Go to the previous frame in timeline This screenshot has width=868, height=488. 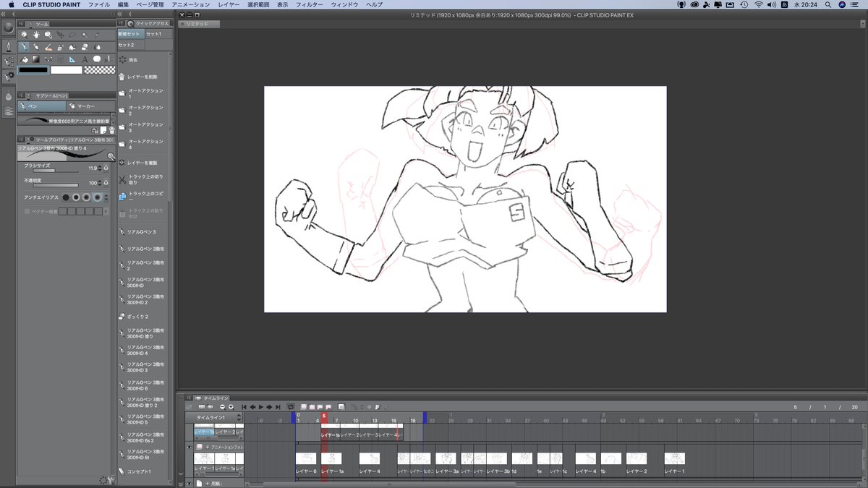pos(252,407)
